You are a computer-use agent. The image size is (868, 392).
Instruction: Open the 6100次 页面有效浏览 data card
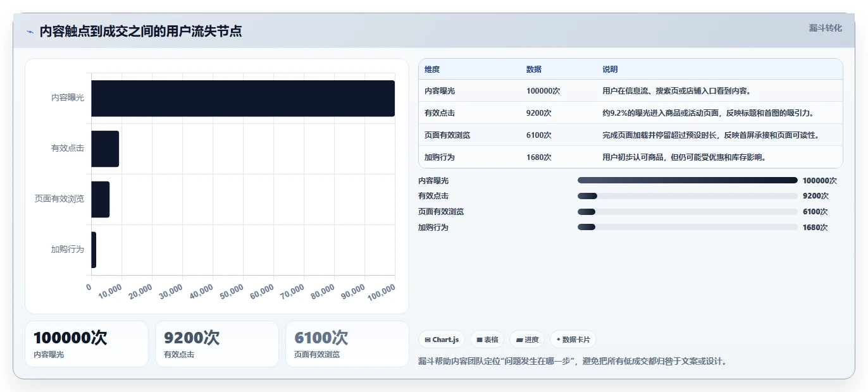tap(347, 344)
